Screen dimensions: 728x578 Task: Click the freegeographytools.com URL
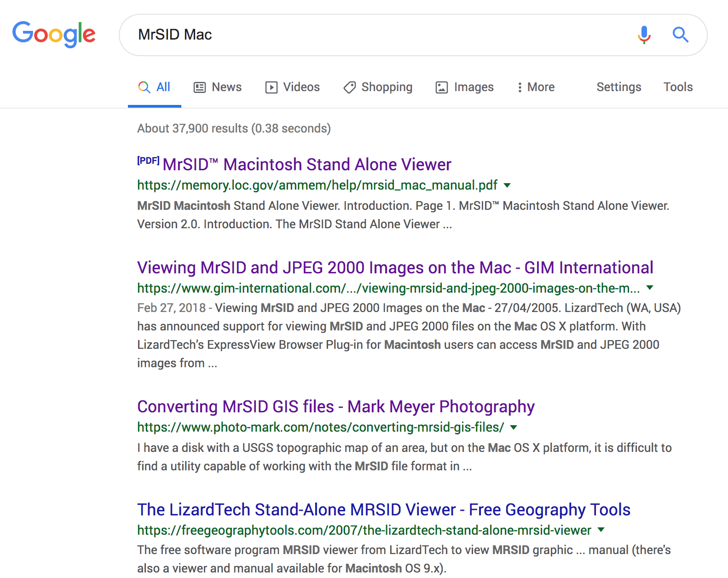pos(364,531)
